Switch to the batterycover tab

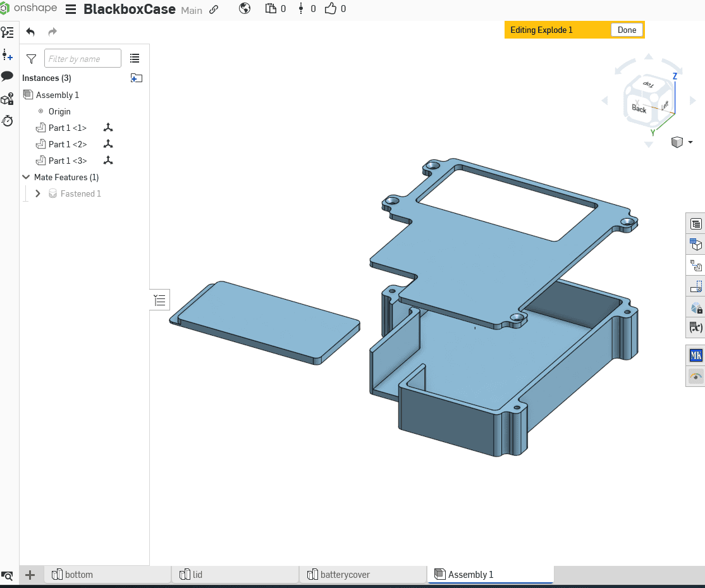pos(345,575)
